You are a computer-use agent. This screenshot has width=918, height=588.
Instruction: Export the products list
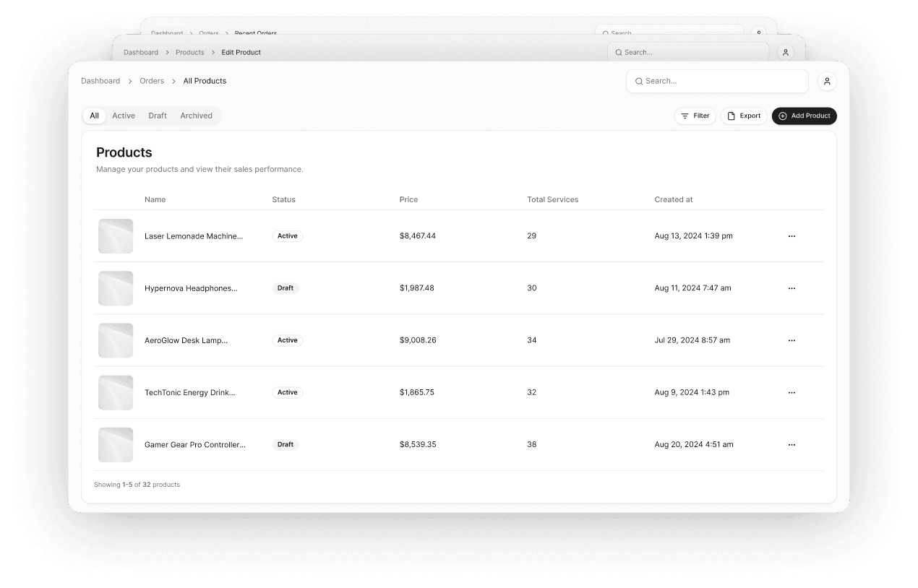744,116
